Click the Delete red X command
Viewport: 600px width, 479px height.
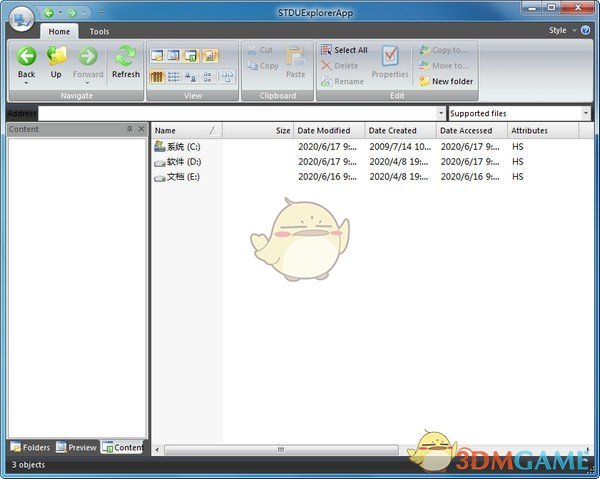[339, 66]
